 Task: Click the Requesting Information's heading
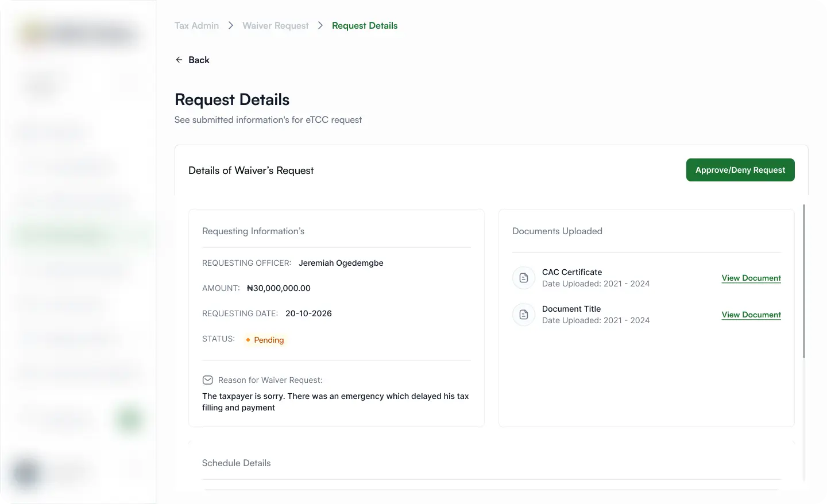click(253, 231)
